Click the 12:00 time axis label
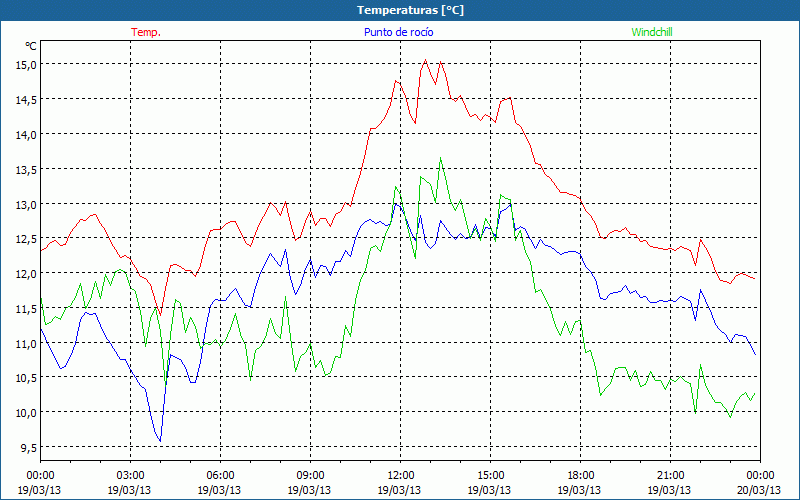This screenshot has width=800, height=500. tap(401, 476)
